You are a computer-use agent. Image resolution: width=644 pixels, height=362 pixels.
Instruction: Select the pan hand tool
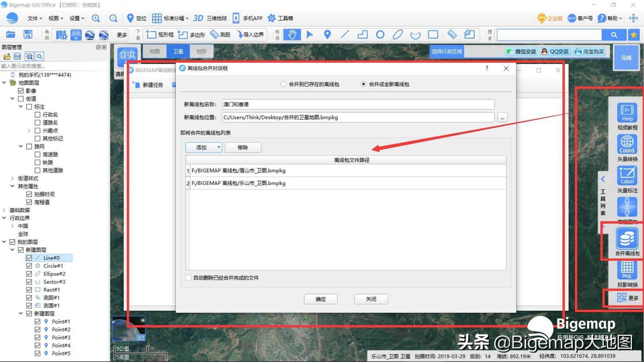pyautogui.click(x=291, y=35)
